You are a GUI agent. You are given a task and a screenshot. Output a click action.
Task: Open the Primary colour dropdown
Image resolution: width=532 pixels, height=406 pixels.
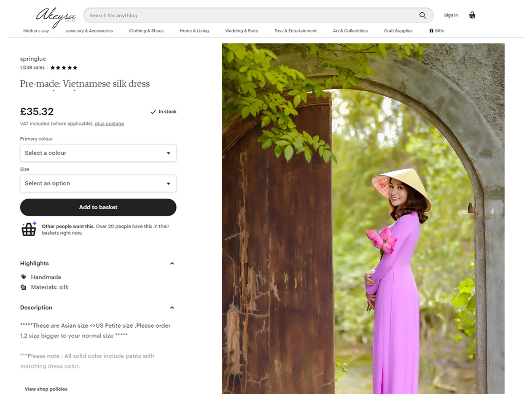point(98,153)
